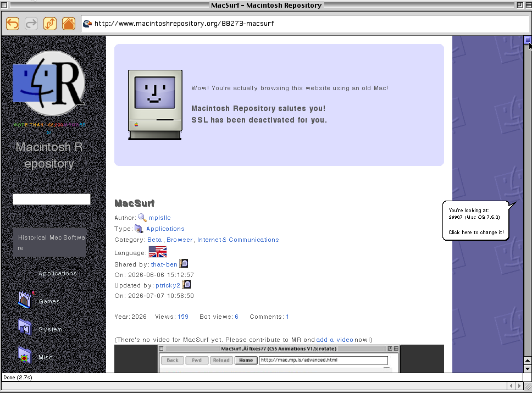This screenshot has height=393, width=532.
Task: Click the UK flag language icon
Action: tap(158, 252)
